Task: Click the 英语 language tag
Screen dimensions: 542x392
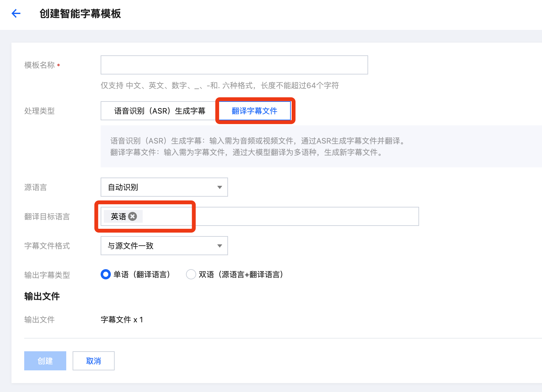Action: click(x=118, y=216)
